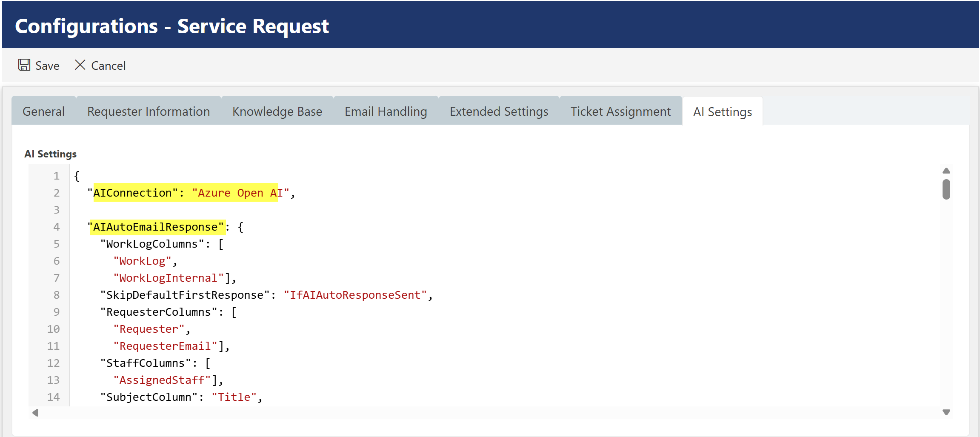Screen dimensions: 980x437
Task: Click the editor scroll down arrow
Action: coord(946,412)
